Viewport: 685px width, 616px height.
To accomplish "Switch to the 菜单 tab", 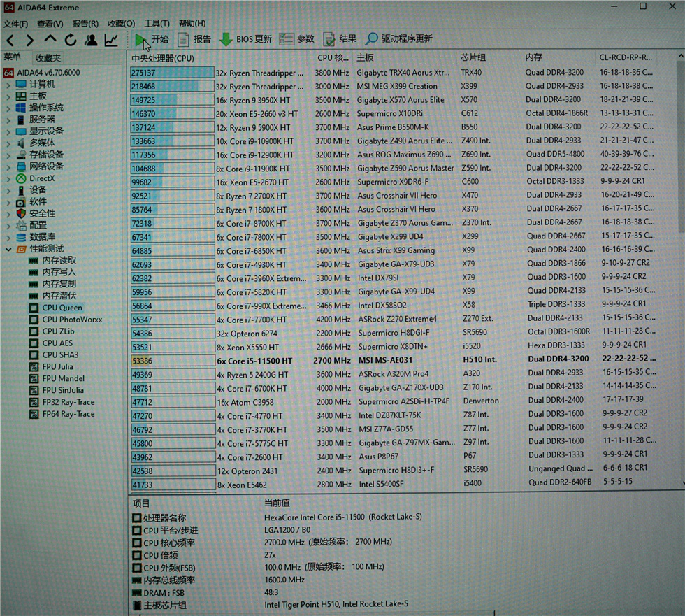I will 13,57.
